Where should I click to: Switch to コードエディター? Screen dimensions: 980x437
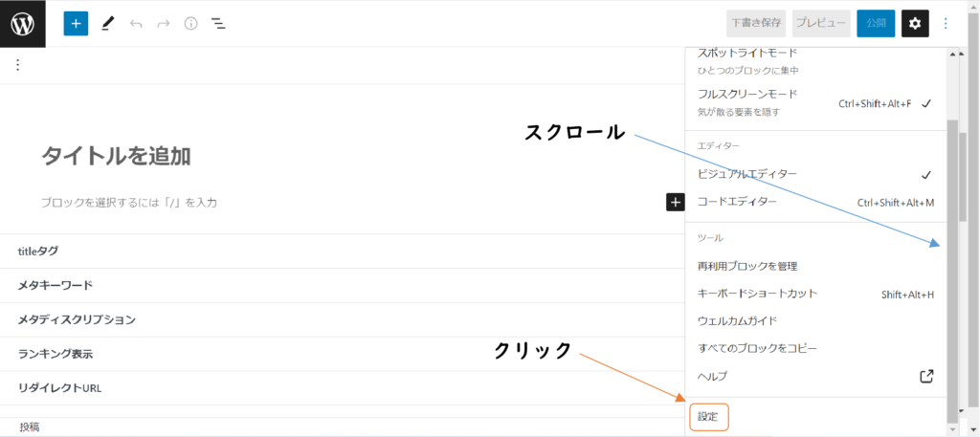(815, 203)
